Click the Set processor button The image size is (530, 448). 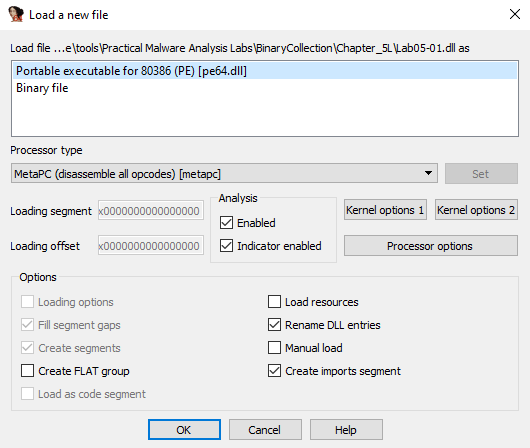point(481,174)
